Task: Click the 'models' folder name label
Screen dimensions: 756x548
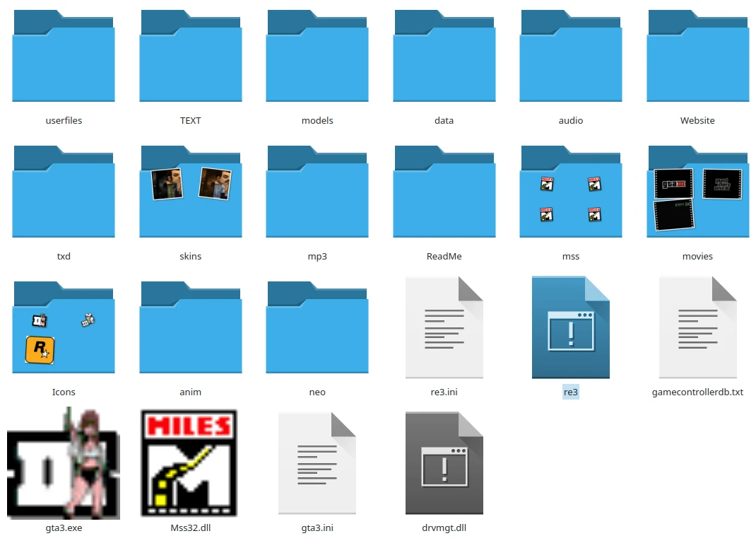Action: [x=317, y=121]
